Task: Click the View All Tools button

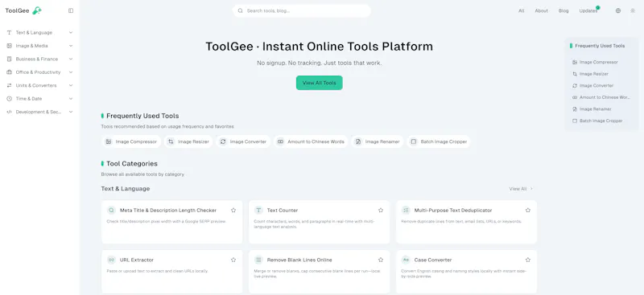Action: (x=319, y=83)
